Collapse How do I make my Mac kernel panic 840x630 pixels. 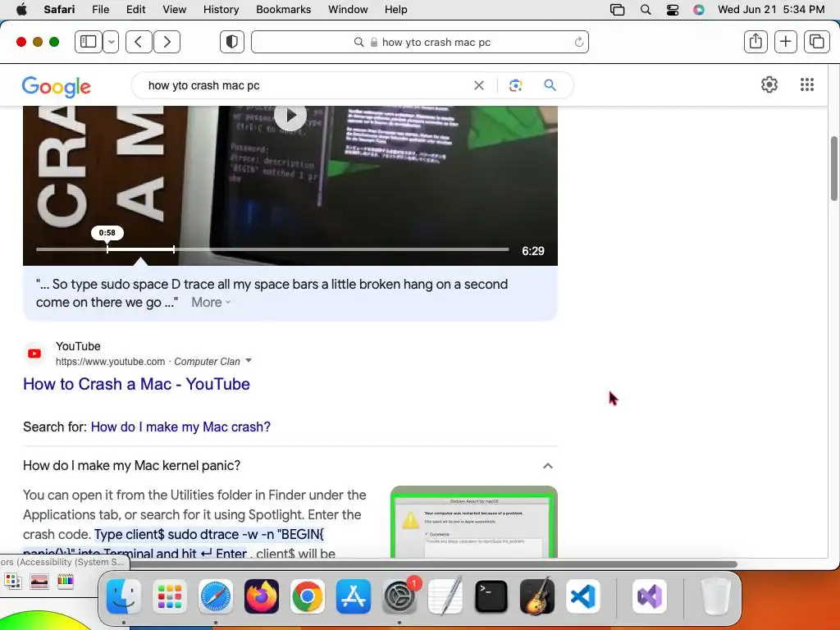coord(547,466)
